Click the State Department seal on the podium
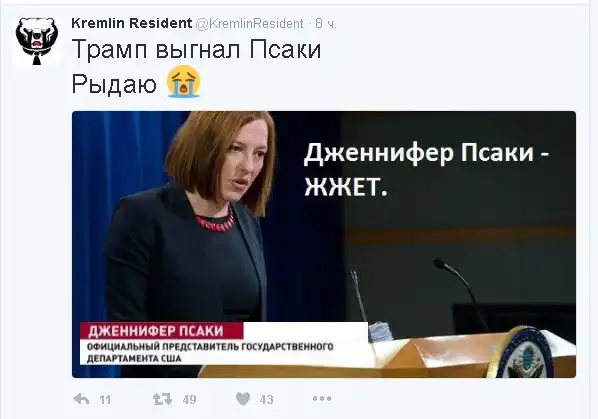Image resolution: width=598 pixels, height=419 pixels. pyautogui.click(x=526, y=355)
